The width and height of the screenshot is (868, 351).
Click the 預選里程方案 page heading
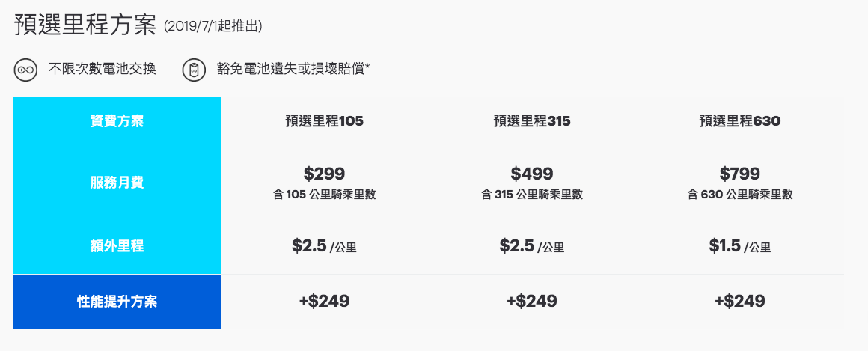point(85,25)
